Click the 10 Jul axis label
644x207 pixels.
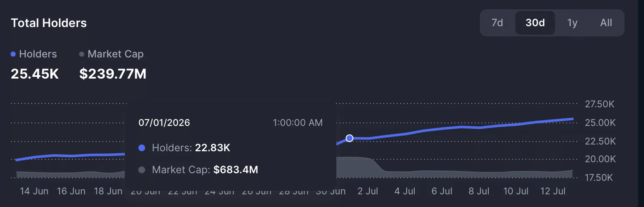(x=516, y=191)
